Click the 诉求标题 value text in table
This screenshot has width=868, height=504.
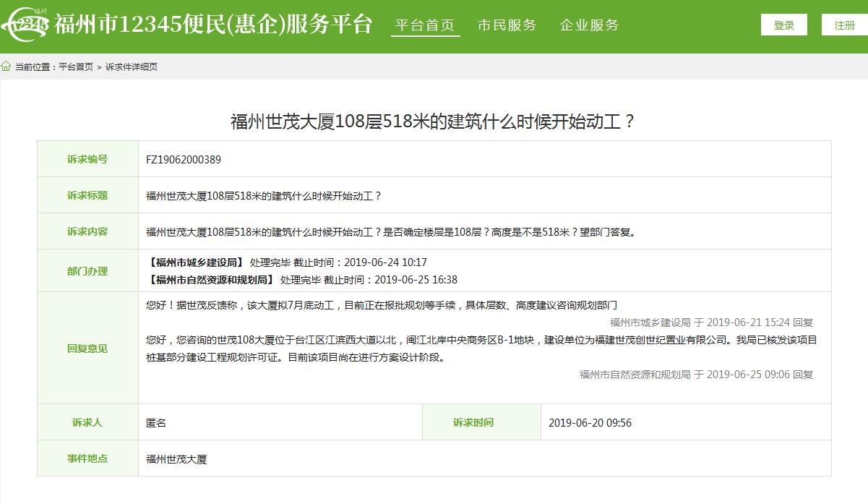point(264,196)
